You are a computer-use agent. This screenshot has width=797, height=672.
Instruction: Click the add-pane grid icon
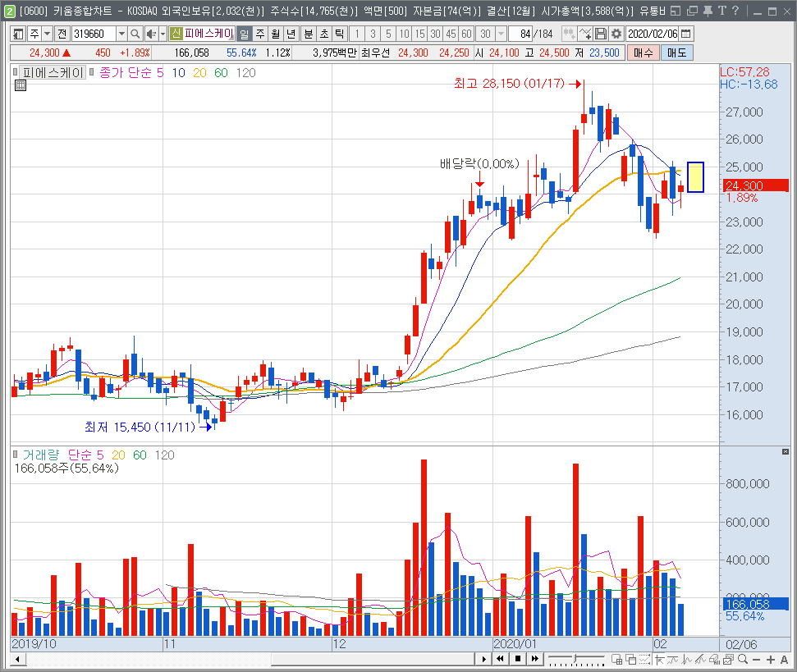click(x=616, y=660)
